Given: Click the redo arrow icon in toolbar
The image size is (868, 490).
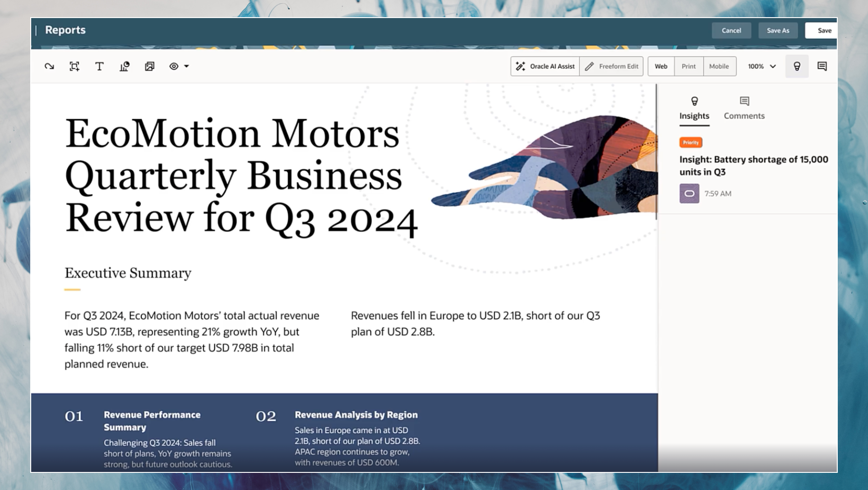Looking at the screenshot, I should [49, 66].
